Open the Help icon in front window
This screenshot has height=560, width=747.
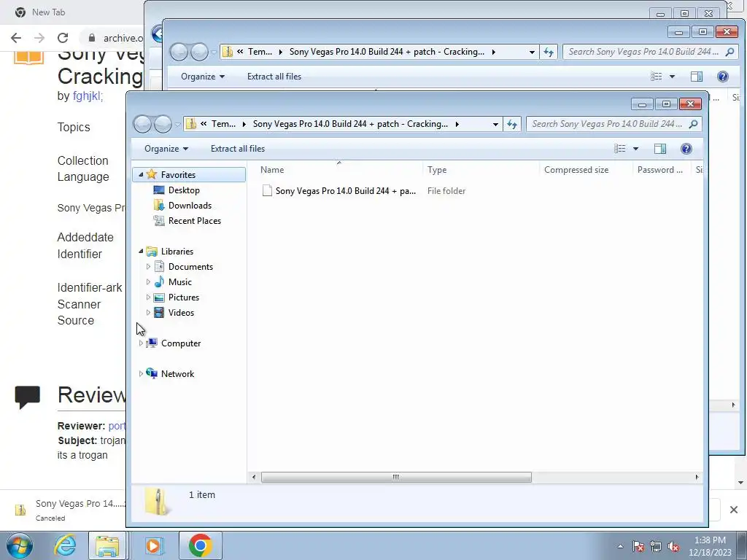click(686, 149)
